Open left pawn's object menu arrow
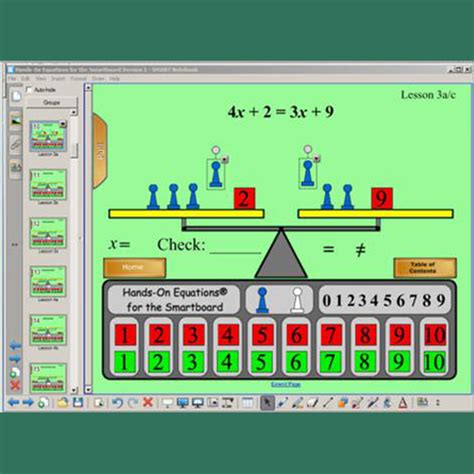Viewport: 474px width, 474px height. click(x=225, y=159)
